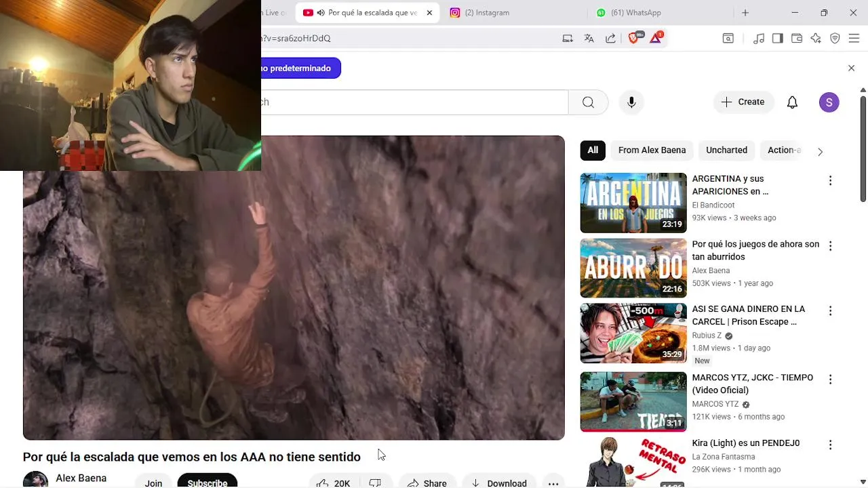Open YouTube notifications bell
This screenshot has width=868, height=488.
pyautogui.click(x=792, y=102)
